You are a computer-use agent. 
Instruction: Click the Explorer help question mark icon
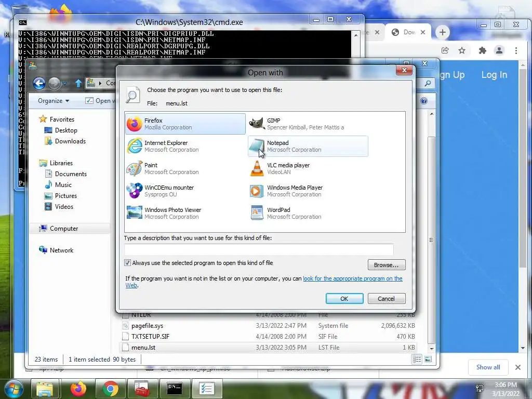tap(424, 101)
